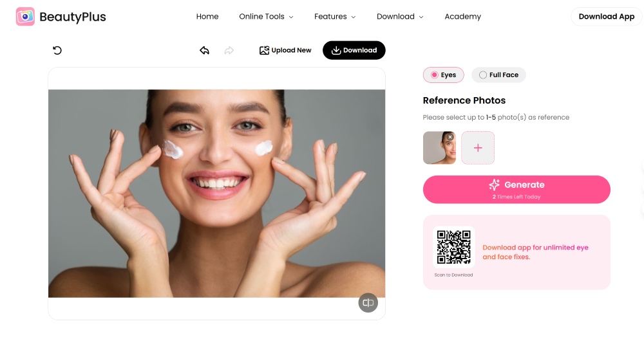Add another reference photo with plus
644x346 pixels.
point(478,147)
